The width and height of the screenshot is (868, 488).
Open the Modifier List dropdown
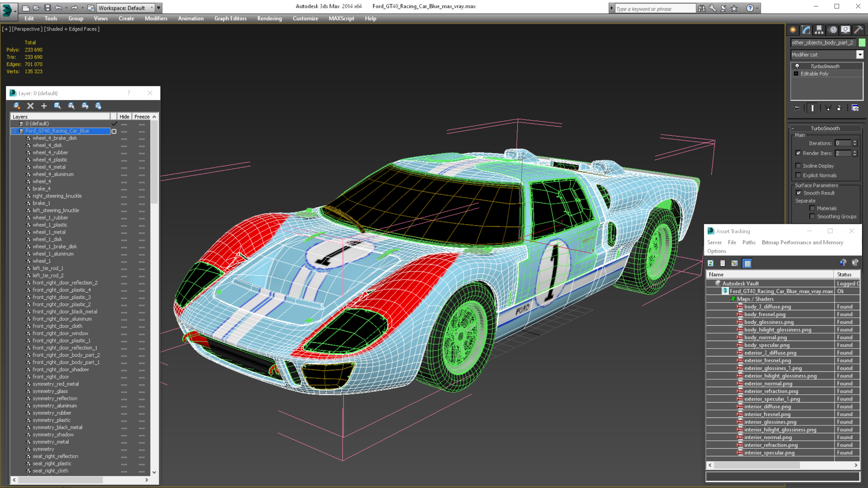click(860, 55)
